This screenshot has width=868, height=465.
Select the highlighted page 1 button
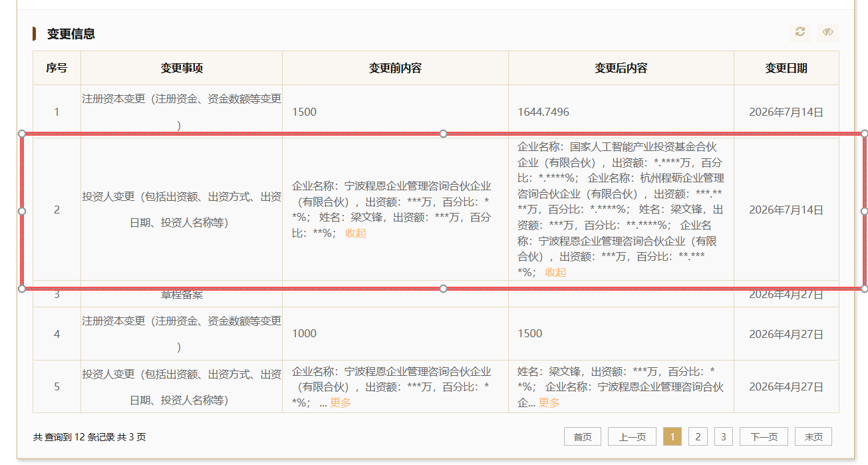click(672, 436)
